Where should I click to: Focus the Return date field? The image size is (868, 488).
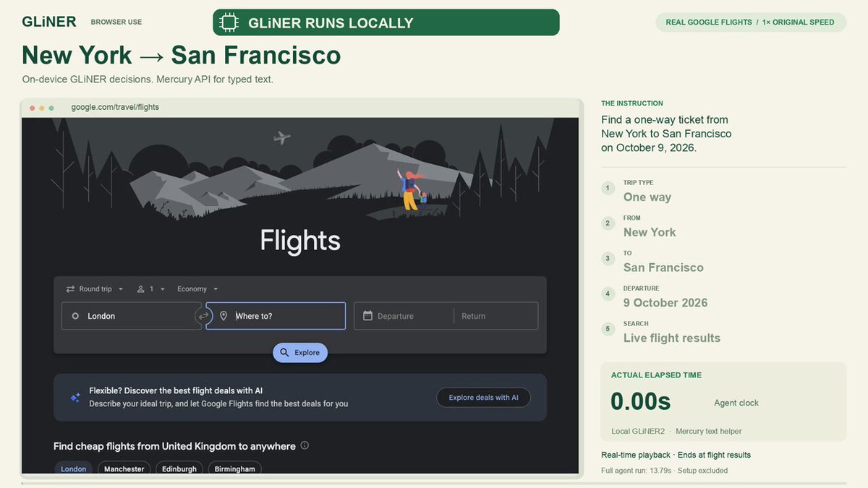pyautogui.click(x=495, y=316)
